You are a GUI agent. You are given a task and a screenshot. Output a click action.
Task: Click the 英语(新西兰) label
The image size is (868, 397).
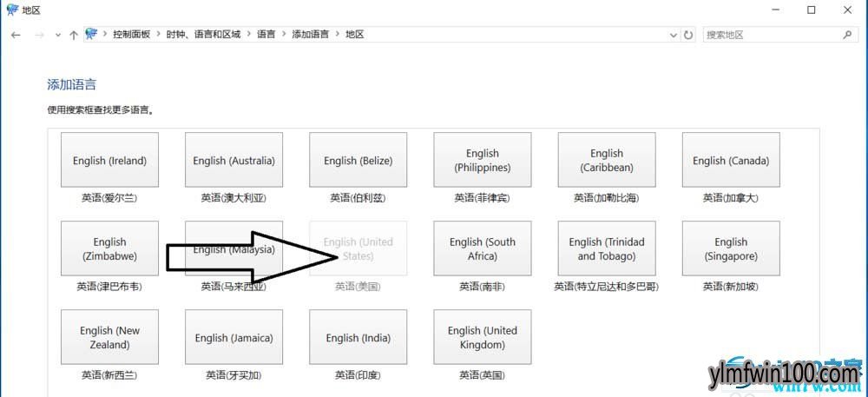click(109, 375)
